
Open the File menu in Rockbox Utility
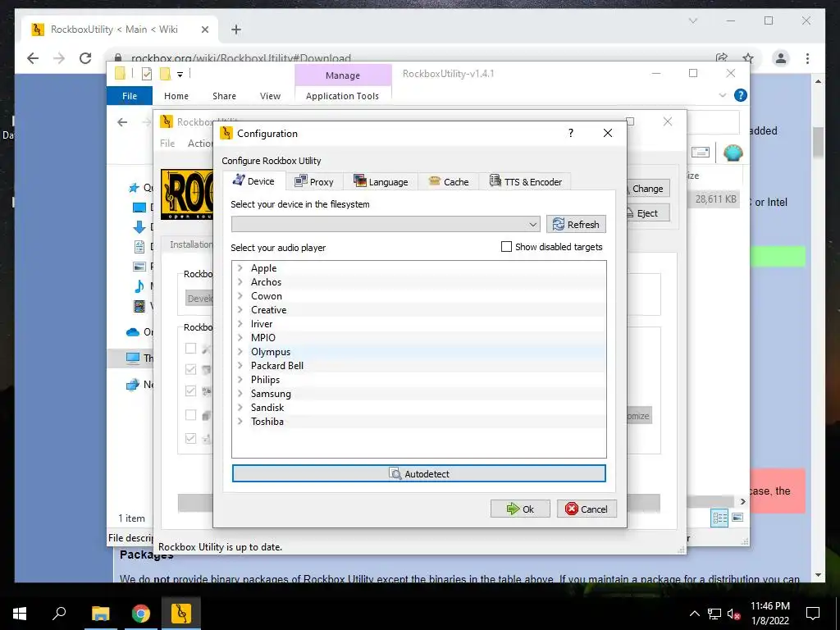[167, 143]
